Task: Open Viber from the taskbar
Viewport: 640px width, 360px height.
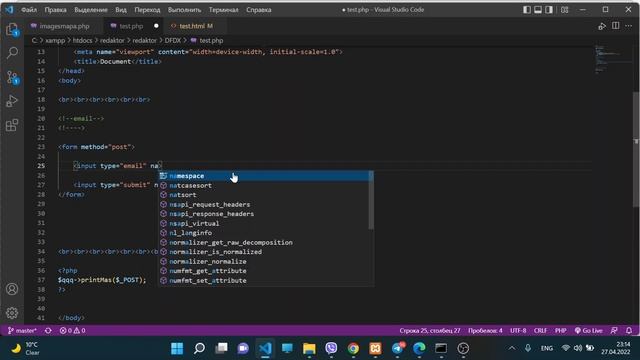Action: (331, 348)
